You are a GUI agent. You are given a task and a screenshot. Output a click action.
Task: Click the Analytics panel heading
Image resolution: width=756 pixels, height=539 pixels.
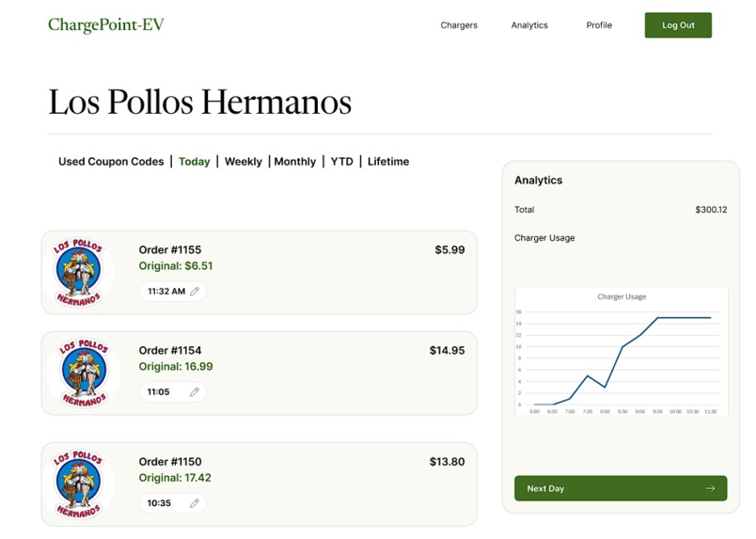[x=538, y=180]
